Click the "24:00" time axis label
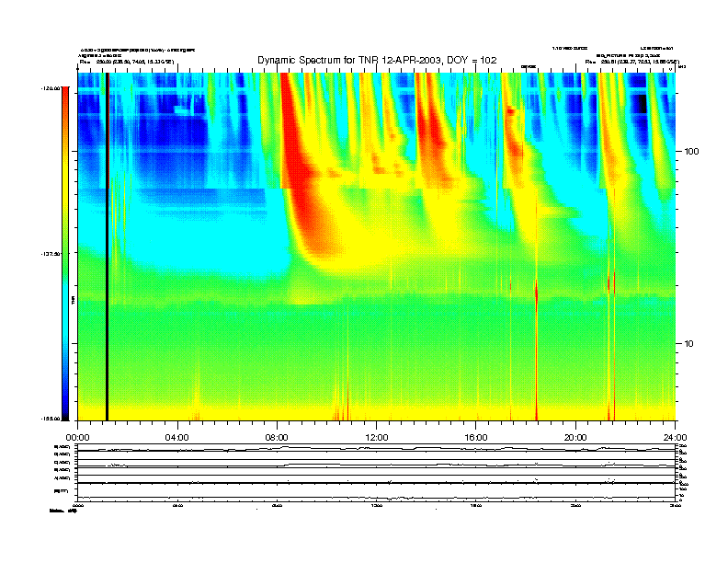Viewport: 728px width, 563px height. (675, 438)
